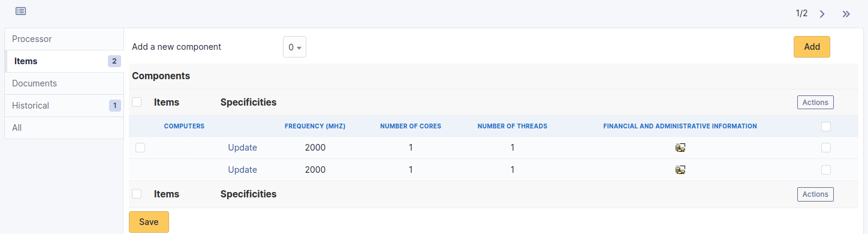The height and width of the screenshot is (234, 868).
Task: Check the first component row's left checkbox
Action: tap(140, 148)
